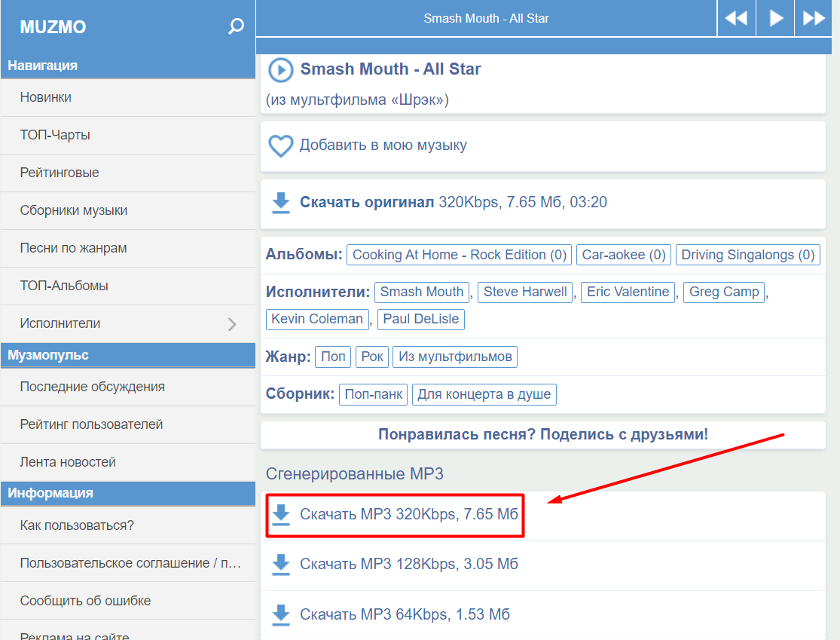Click download icon for MP3 128Kbps
This screenshot has height=640, width=840.
point(280,564)
